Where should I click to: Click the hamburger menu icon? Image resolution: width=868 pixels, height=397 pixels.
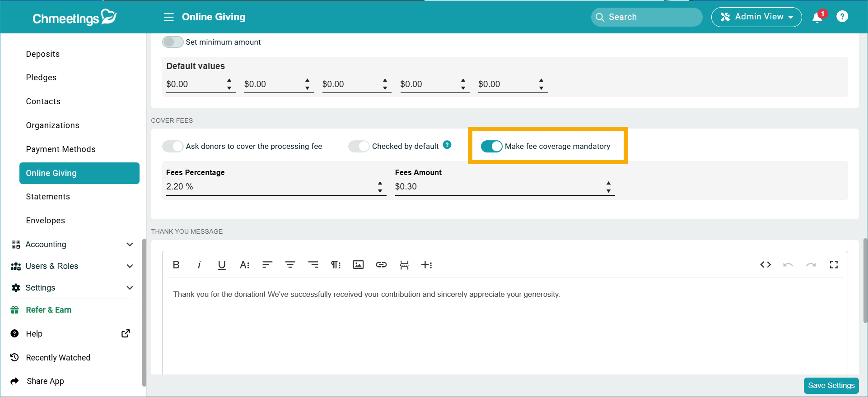point(169,17)
